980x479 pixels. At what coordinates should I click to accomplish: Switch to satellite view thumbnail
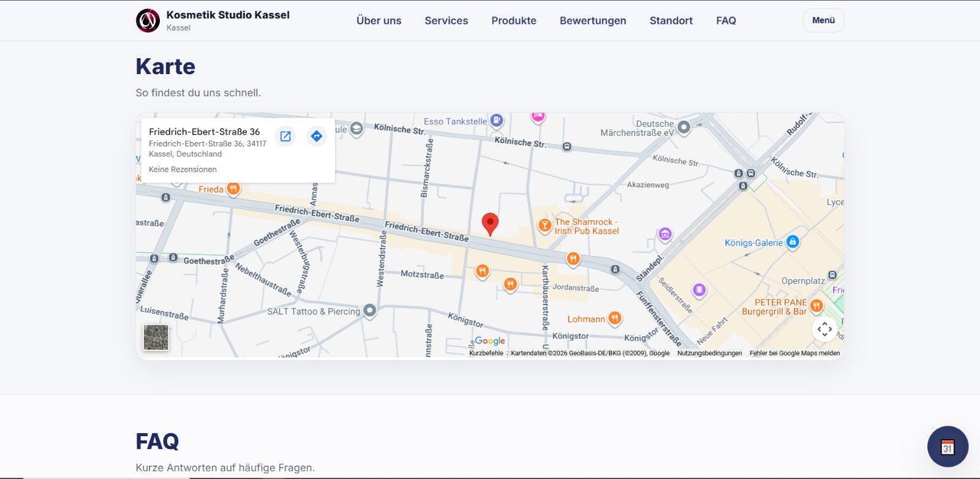[156, 338]
